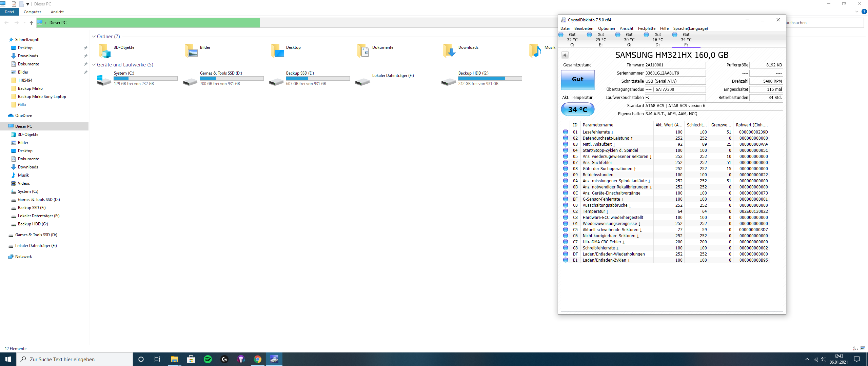Click the Seriennummer field

(x=675, y=73)
